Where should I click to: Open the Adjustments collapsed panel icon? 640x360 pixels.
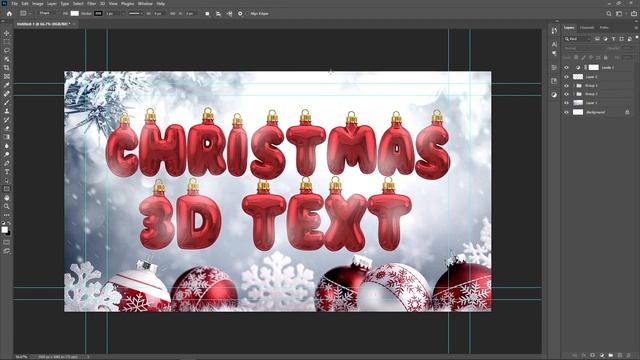pyautogui.click(x=554, y=94)
